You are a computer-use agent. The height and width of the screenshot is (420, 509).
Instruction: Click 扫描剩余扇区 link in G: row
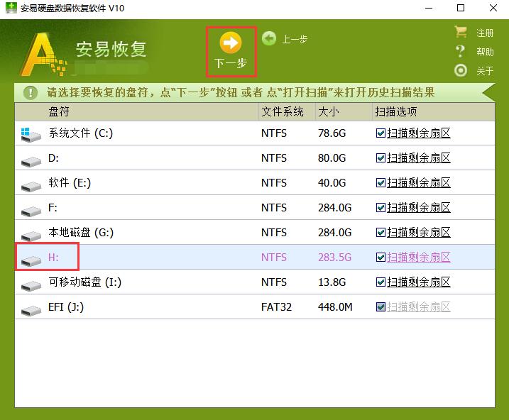419,232
